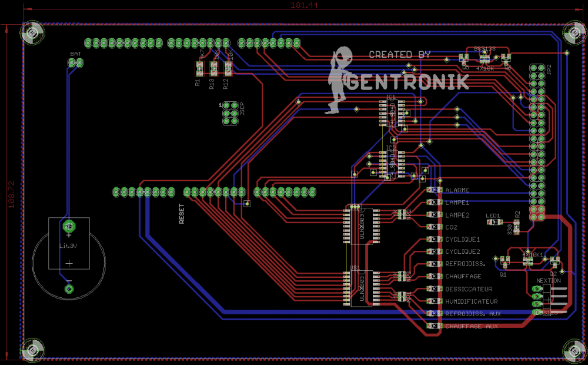Click the BAT connector label

75,54
